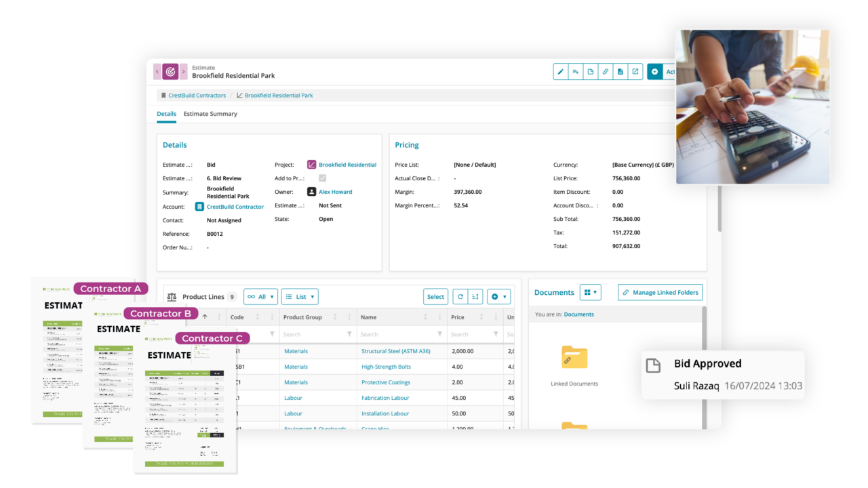Open Brookfield Residential Park breadcrumb link
868x488 pixels.
pos(279,96)
